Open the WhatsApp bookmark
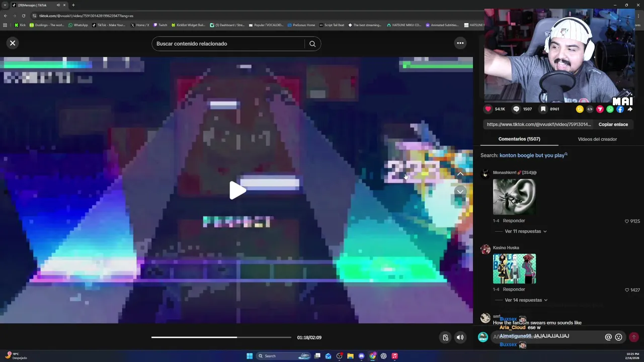 click(x=78, y=25)
